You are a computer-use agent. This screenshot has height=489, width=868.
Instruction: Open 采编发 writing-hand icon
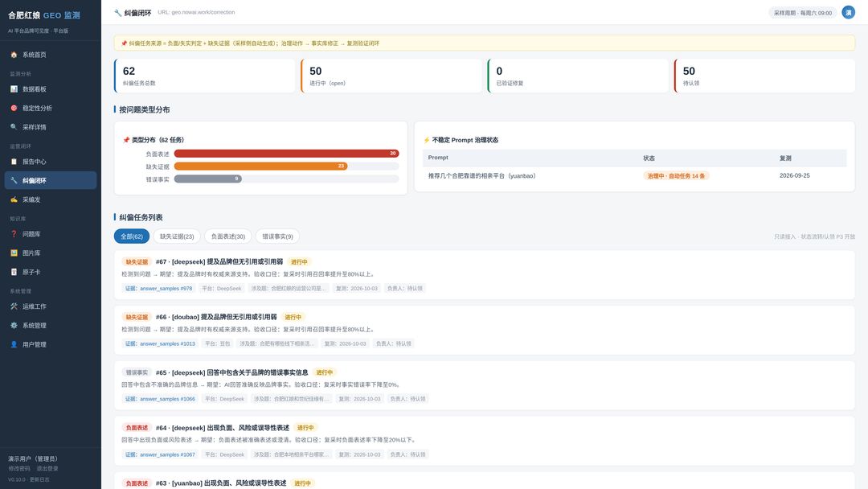tap(14, 199)
